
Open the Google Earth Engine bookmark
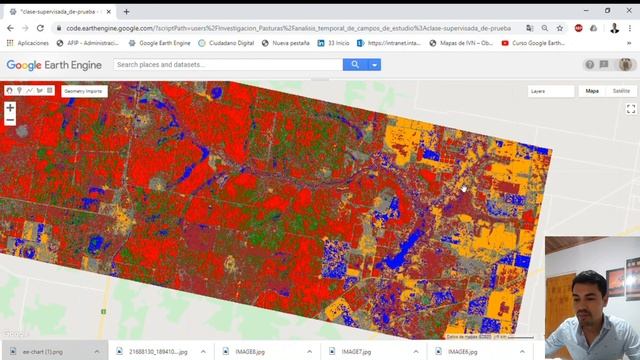pos(160,43)
